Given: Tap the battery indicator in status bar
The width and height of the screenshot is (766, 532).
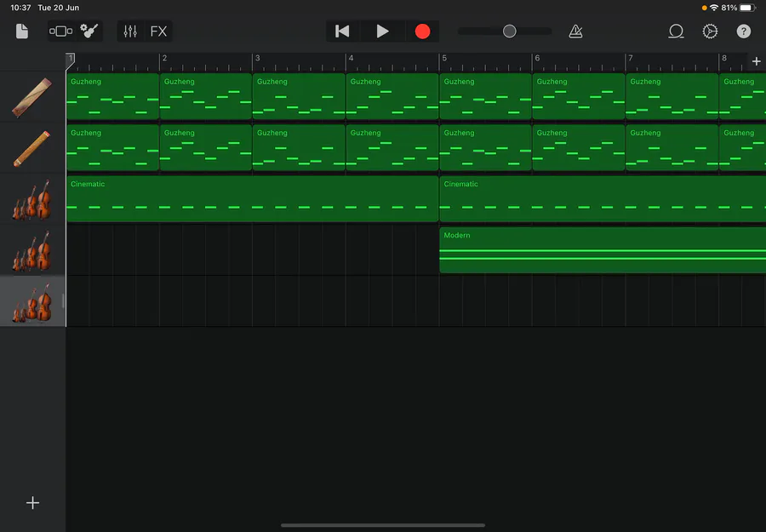Looking at the screenshot, I should [x=748, y=8].
